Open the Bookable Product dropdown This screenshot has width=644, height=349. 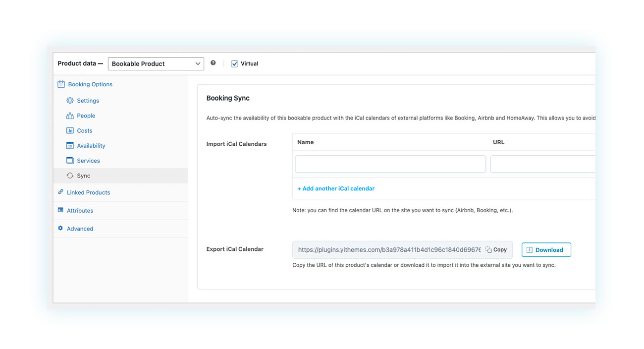pos(156,64)
